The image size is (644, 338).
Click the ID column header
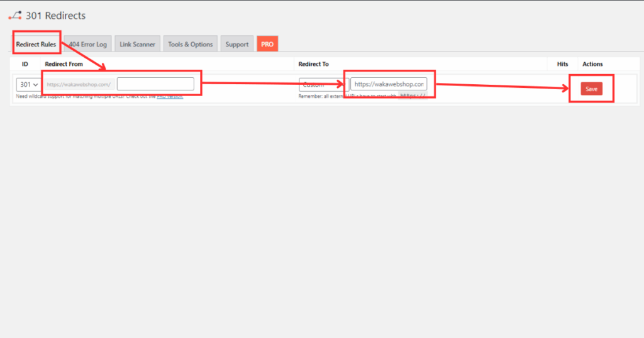25,64
